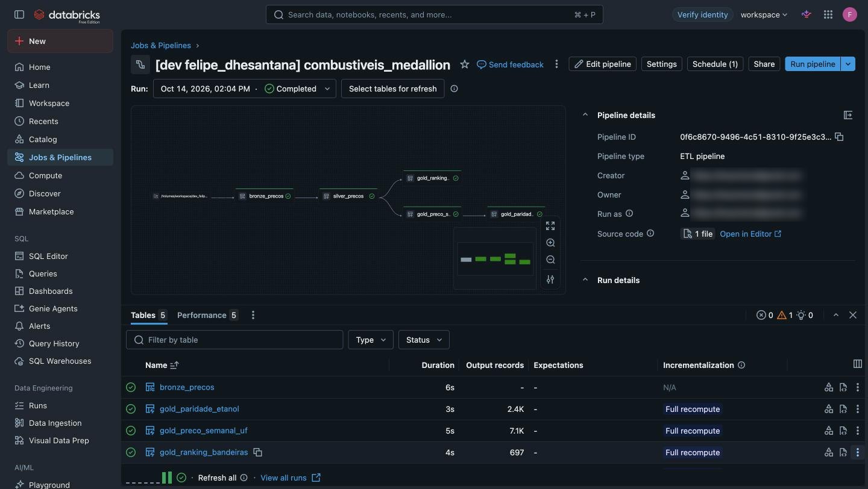This screenshot has width=868, height=489.
Task: Click Select tables for refresh
Action: (x=392, y=89)
